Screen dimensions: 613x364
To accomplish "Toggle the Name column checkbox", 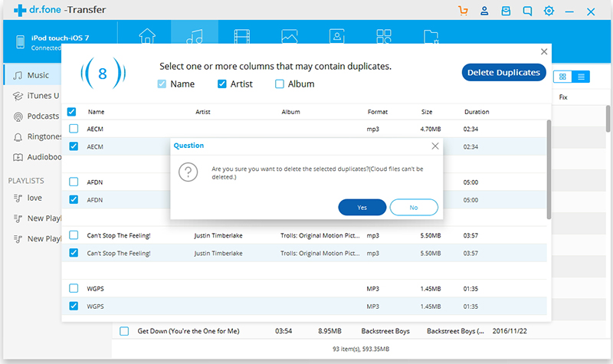I will point(162,84).
